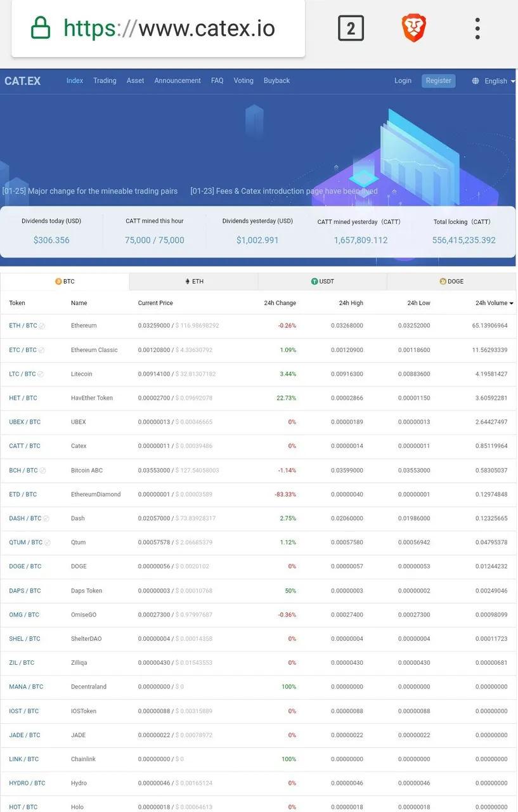518x812 pixels.
Task: Open the CATT / BTC trading pair
Action: [25, 446]
